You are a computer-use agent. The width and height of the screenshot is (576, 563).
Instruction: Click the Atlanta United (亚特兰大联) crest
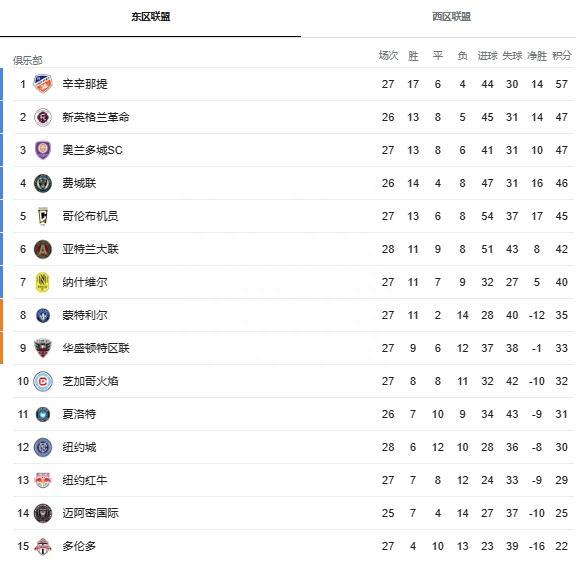(43, 249)
